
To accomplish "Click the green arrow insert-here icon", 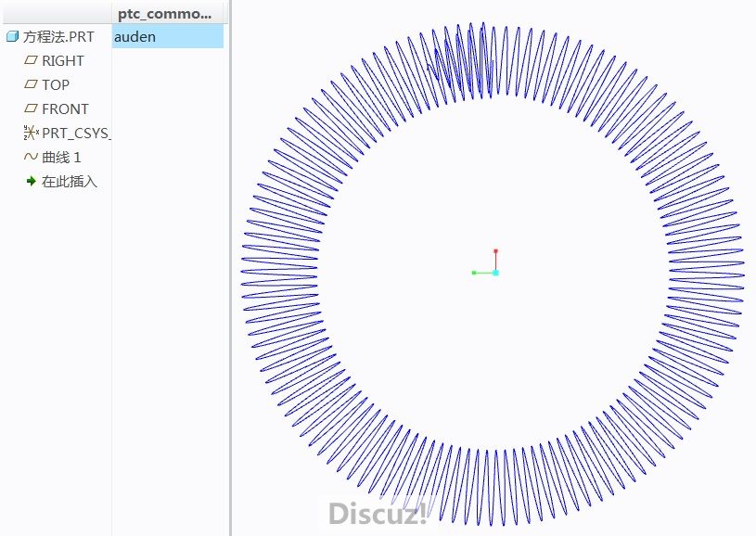I will click(32, 181).
